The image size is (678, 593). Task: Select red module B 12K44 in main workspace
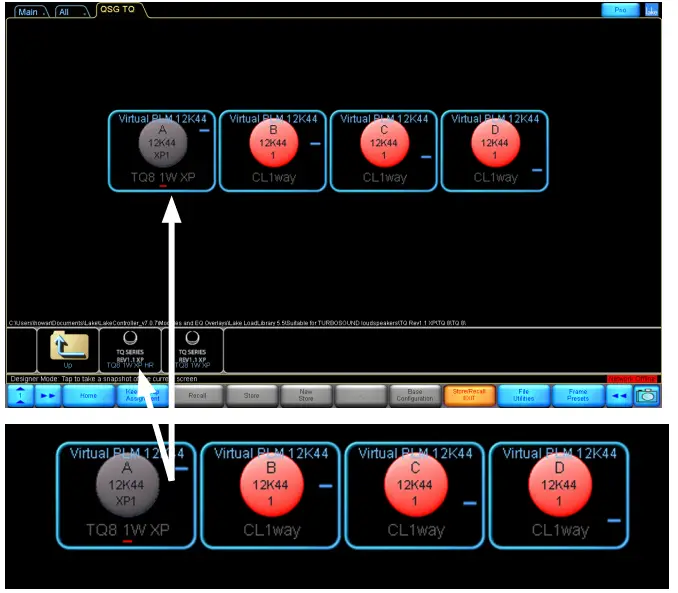(276, 144)
